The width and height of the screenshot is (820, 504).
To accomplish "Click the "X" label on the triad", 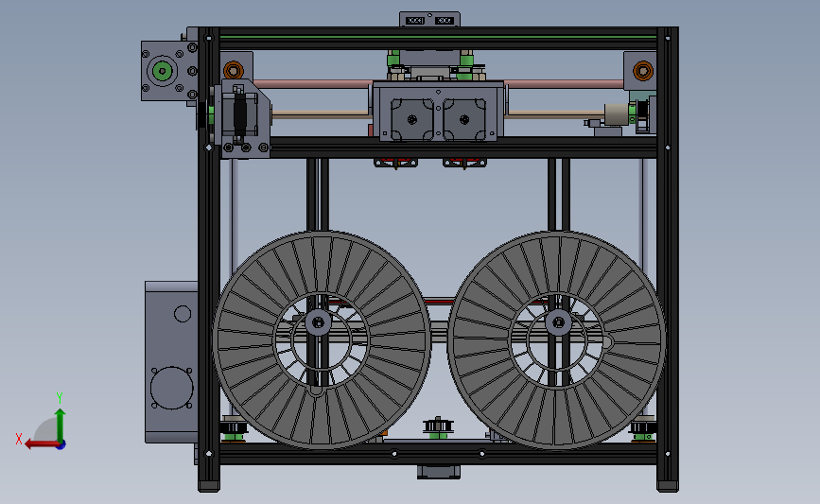I will click(x=19, y=439).
